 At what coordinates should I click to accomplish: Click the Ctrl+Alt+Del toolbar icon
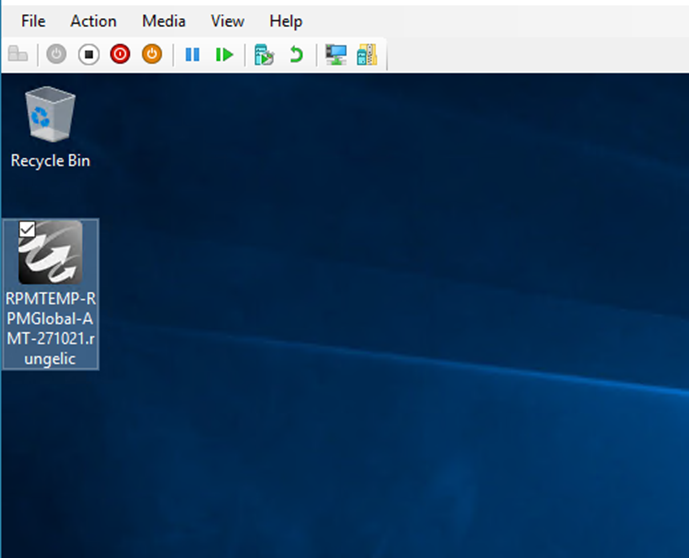(x=18, y=54)
